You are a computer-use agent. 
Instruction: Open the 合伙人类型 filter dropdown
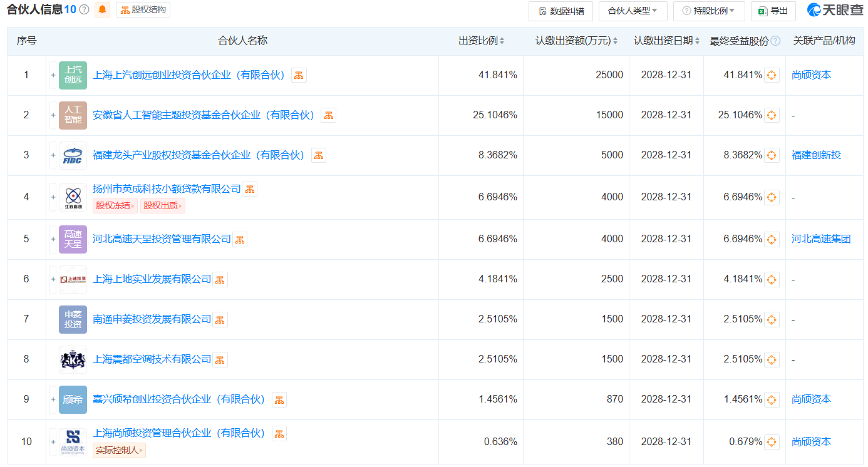point(633,11)
